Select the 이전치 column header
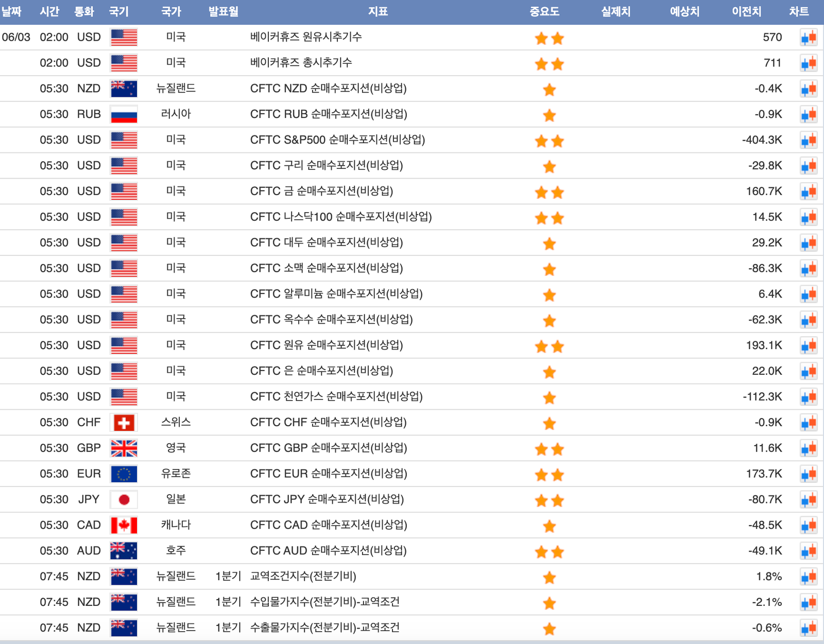 (746, 11)
